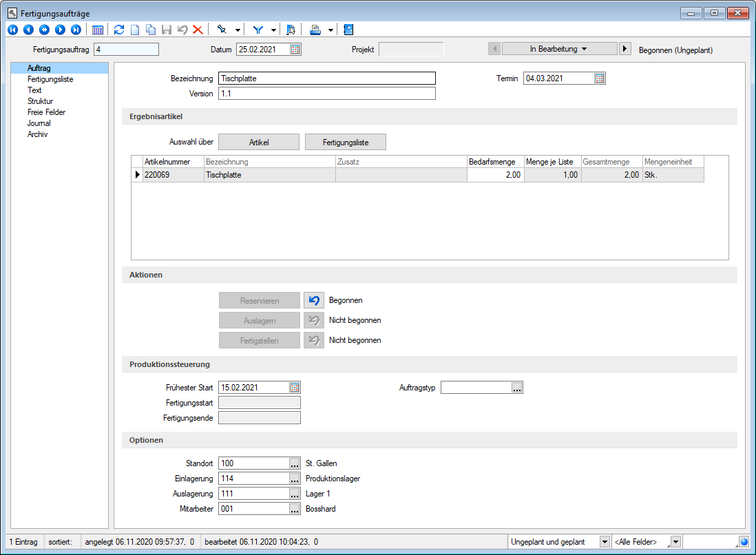Click the undo arrow next to Begonnen

click(x=314, y=300)
